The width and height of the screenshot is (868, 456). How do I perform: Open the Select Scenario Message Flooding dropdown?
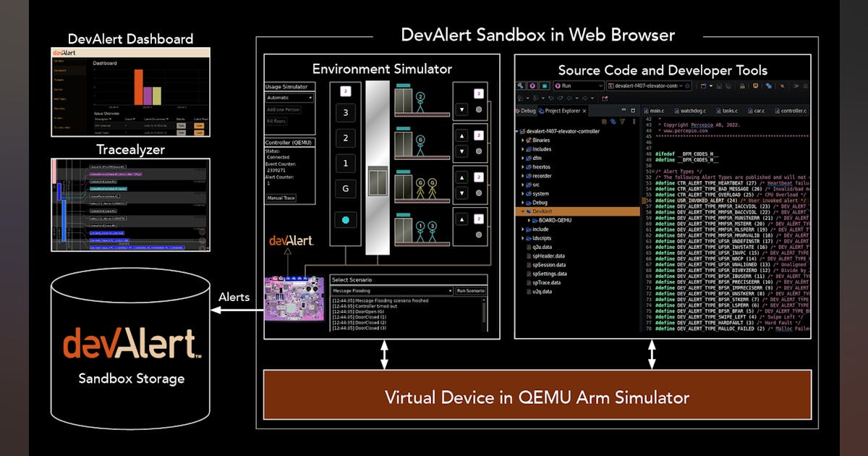pos(392,291)
